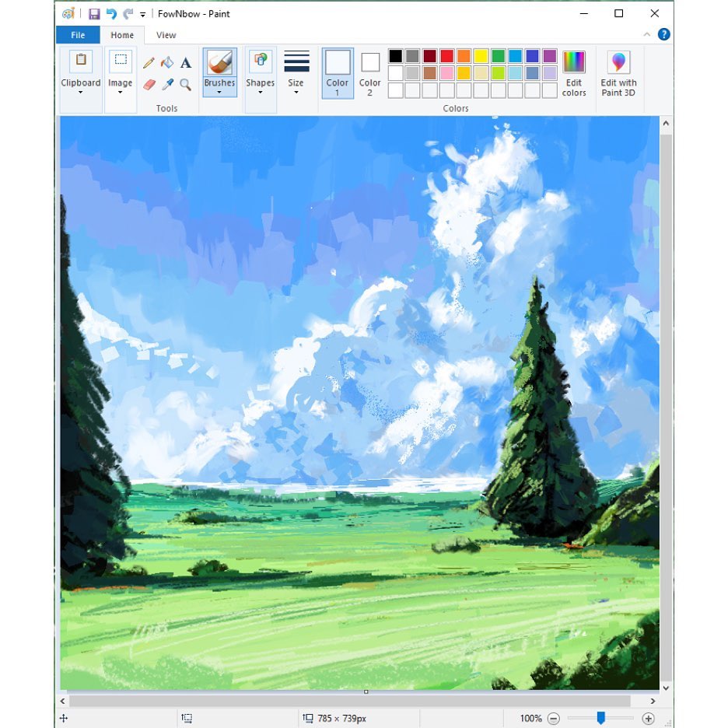The width and height of the screenshot is (728, 728).
Task: Select Color 2 background button
Action: click(x=370, y=73)
